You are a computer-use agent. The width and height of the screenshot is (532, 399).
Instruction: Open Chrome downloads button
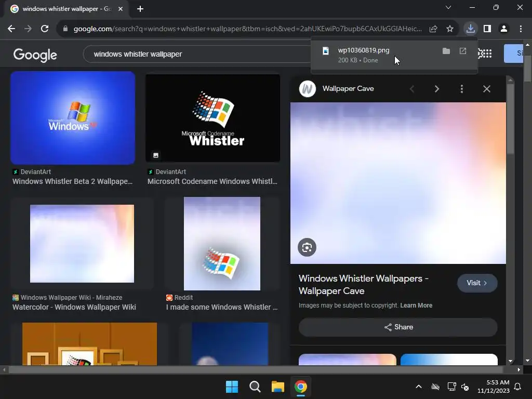471,29
